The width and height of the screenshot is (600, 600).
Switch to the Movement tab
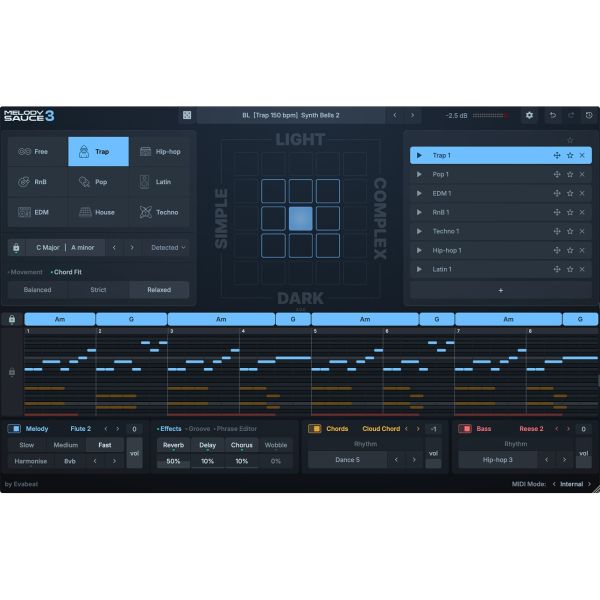point(25,272)
